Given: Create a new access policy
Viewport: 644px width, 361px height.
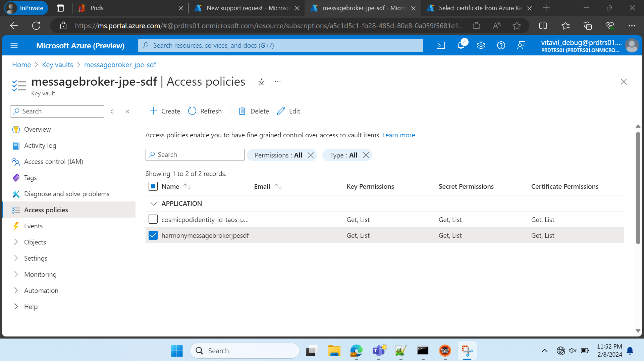Looking at the screenshot, I should click(x=165, y=111).
